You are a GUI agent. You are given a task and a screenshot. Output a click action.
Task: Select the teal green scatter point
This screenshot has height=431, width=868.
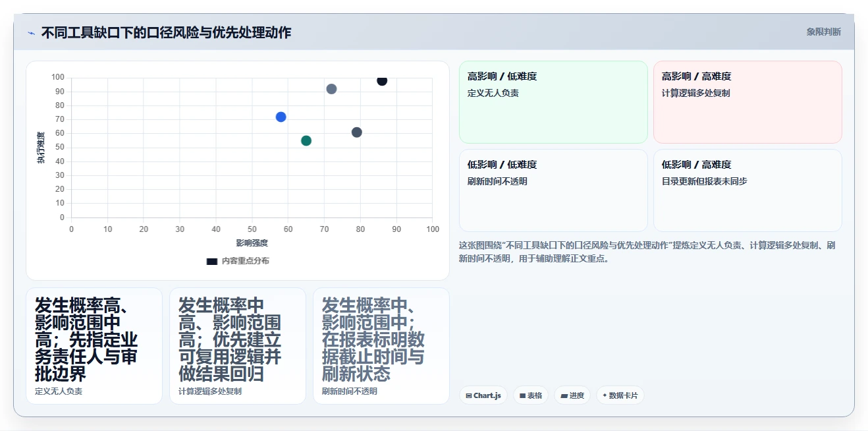(x=306, y=140)
